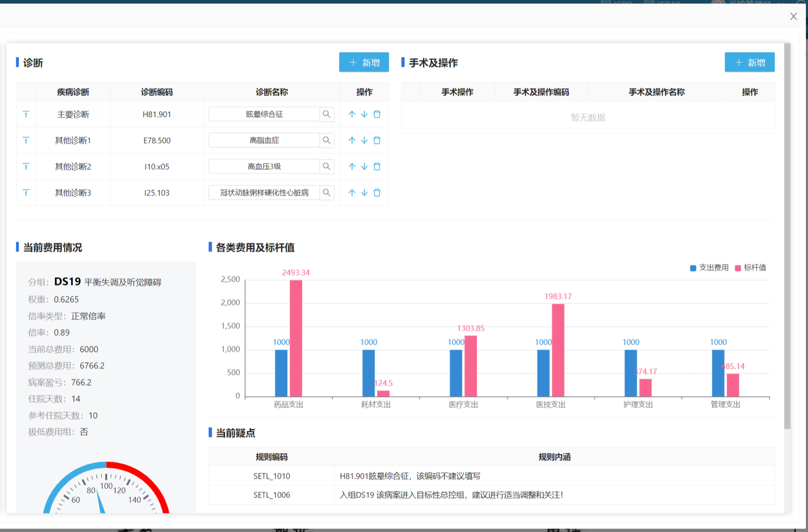Toggle 标杆值 legend series
The image size is (808, 532).
750,268
